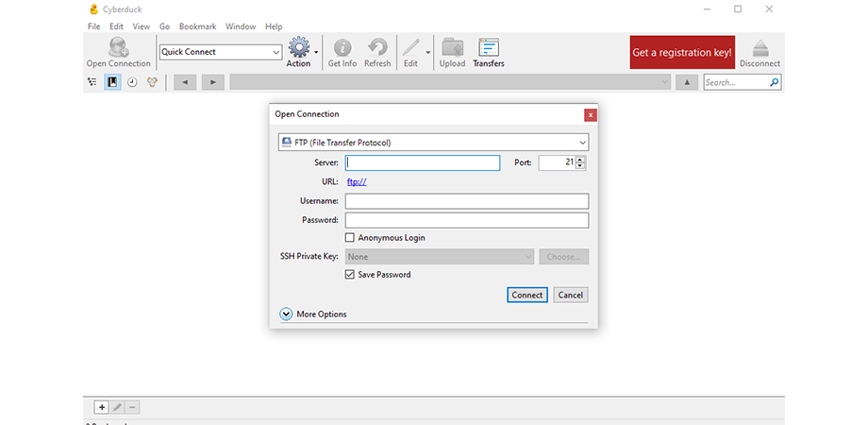The height and width of the screenshot is (425, 868).
Task: Open the Go menu
Action: coord(164,26)
